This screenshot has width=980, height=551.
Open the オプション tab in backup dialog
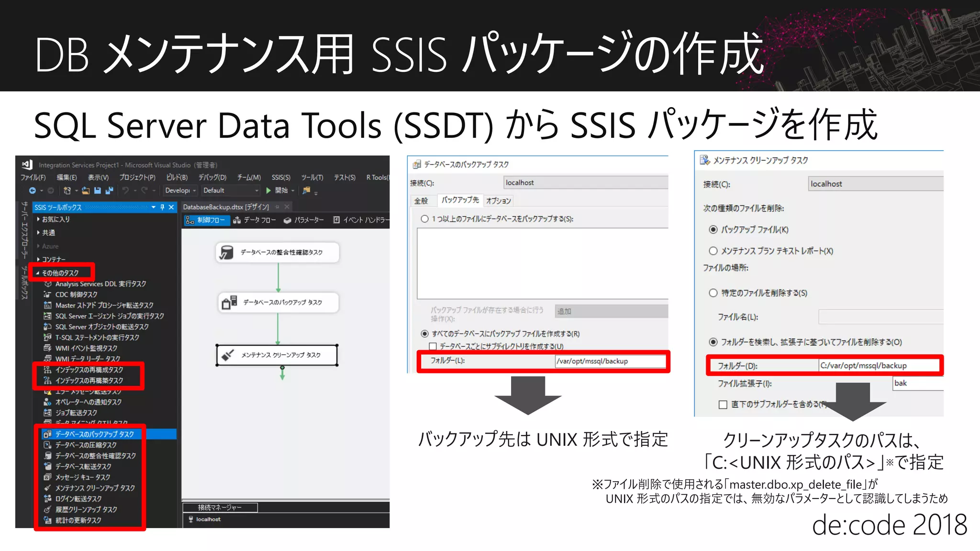tap(499, 201)
